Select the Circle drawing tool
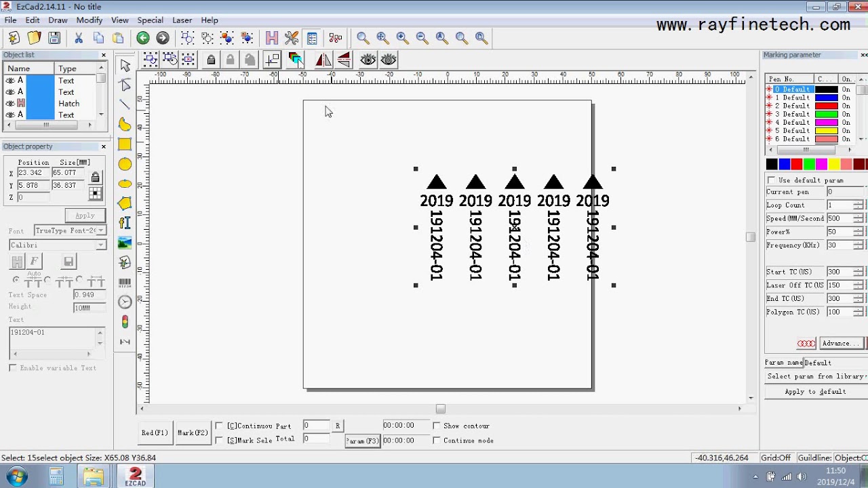The width and height of the screenshot is (868, 488). pos(125,164)
